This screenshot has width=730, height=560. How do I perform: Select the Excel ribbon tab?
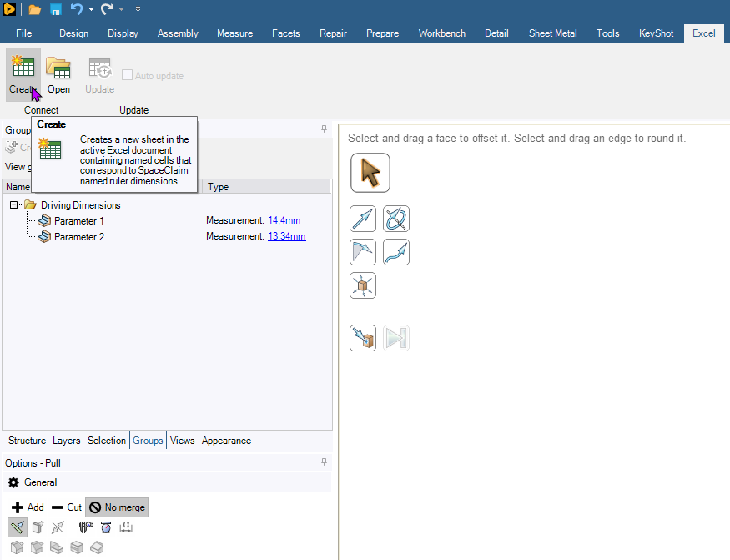pyautogui.click(x=703, y=33)
